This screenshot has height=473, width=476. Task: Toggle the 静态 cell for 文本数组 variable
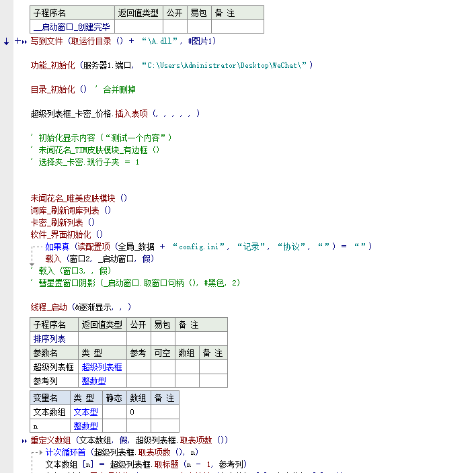point(114,412)
